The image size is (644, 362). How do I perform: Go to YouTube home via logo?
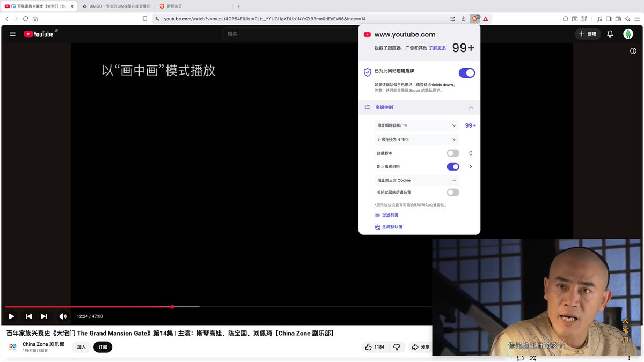tap(39, 34)
